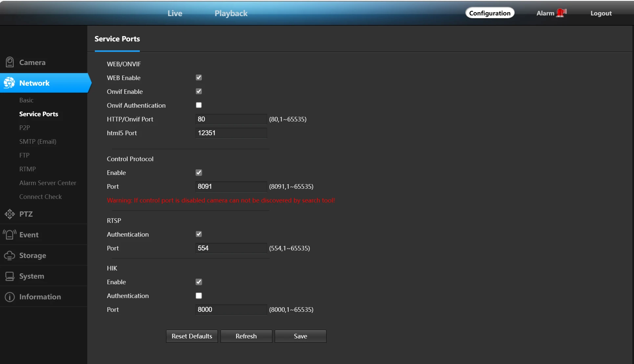Check the HIK Authentication checkbox

[x=199, y=295]
